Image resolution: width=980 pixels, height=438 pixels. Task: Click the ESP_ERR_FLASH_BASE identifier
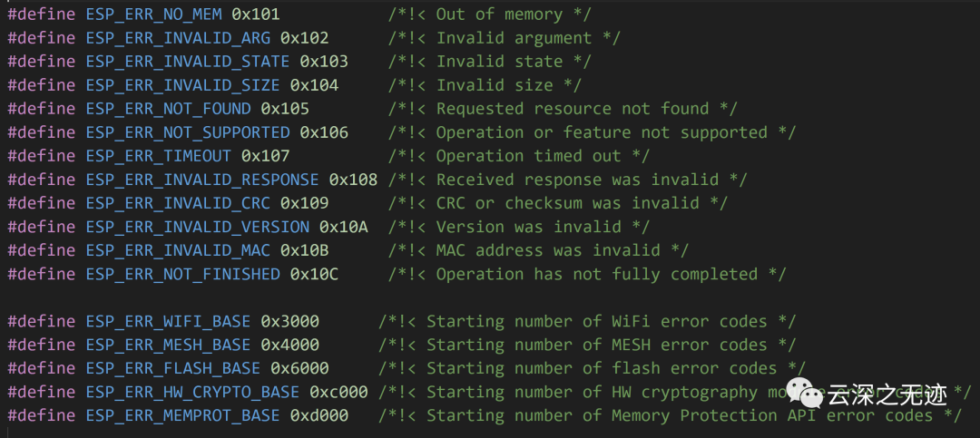(x=173, y=368)
